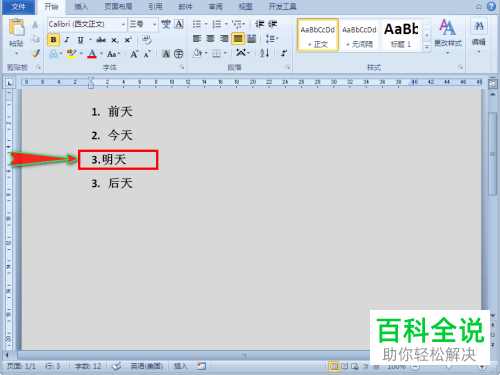Click the spelling check icon in status bar
This screenshot has height=375, width=500.
(x=116, y=366)
